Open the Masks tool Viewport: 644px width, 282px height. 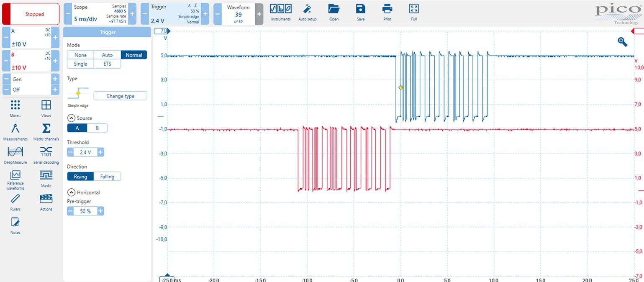tap(46, 178)
